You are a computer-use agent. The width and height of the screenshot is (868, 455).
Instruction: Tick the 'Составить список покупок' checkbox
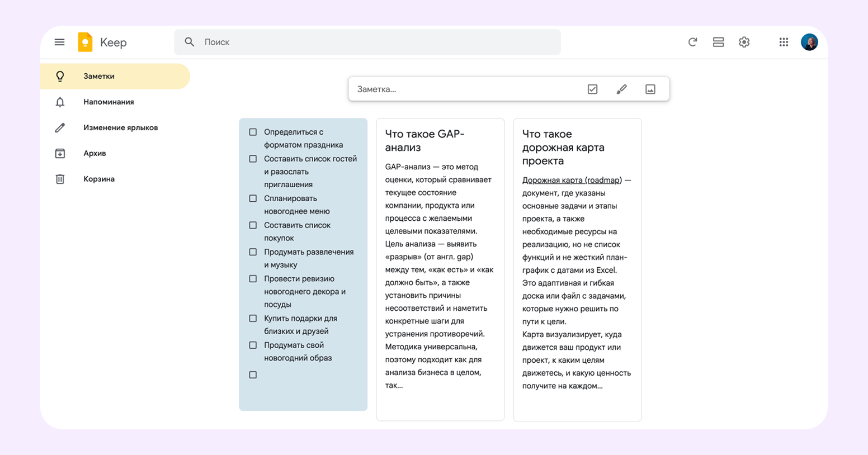click(253, 225)
